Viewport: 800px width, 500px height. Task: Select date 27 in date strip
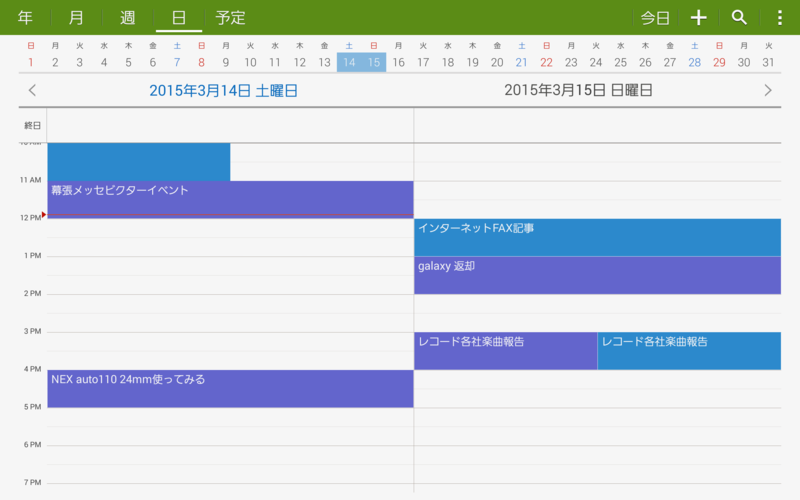pos(670,62)
